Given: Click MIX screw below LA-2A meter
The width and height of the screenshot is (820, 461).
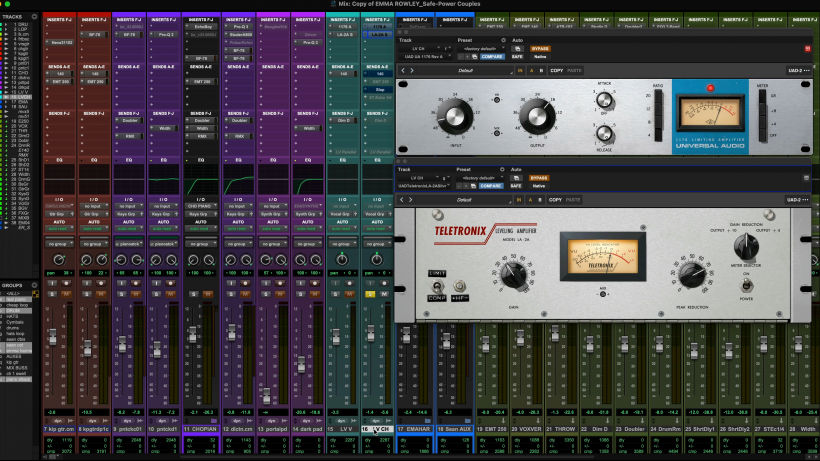Looking at the screenshot, I should click(x=602, y=294).
